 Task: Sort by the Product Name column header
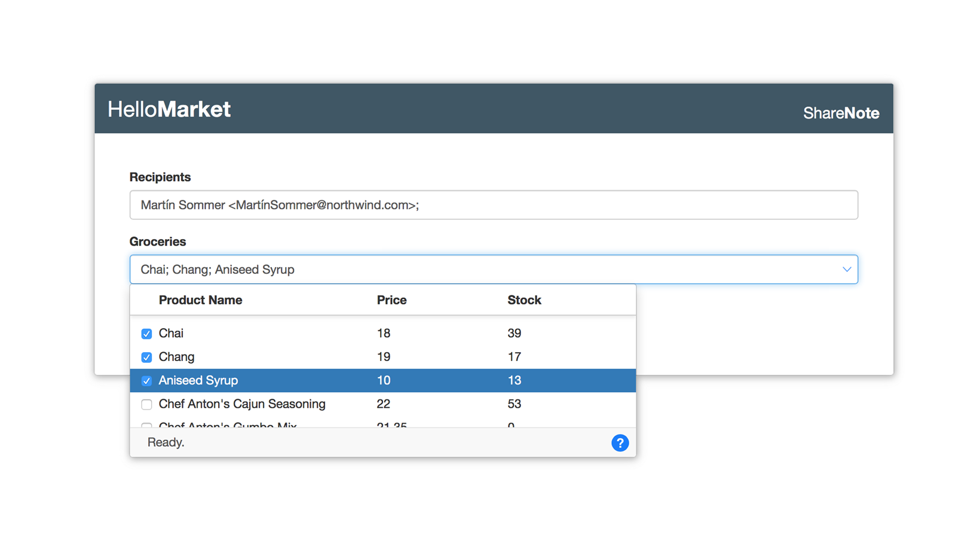click(x=200, y=300)
